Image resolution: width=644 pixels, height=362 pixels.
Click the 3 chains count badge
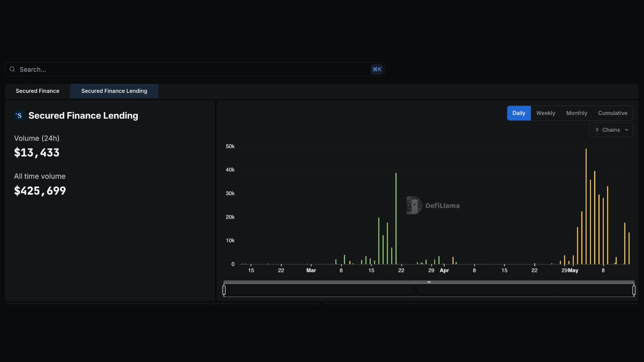pyautogui.click(x=597, y=130)
